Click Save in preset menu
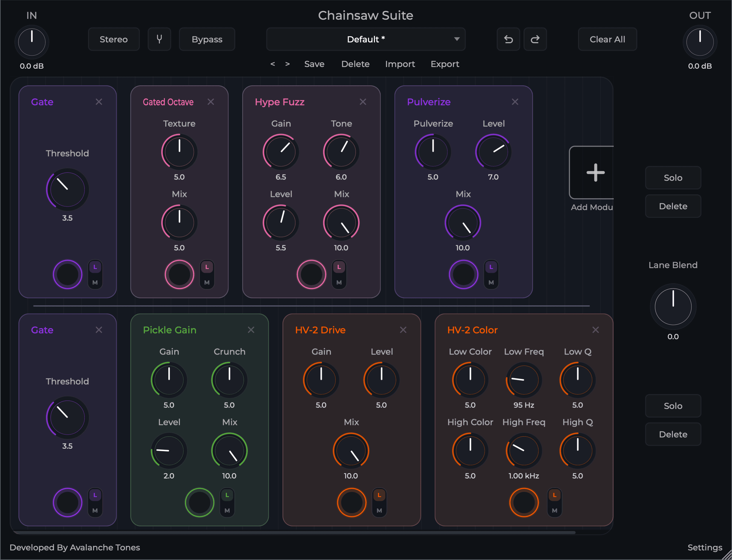The image size is (732, 560). click(x=314, y=64)
